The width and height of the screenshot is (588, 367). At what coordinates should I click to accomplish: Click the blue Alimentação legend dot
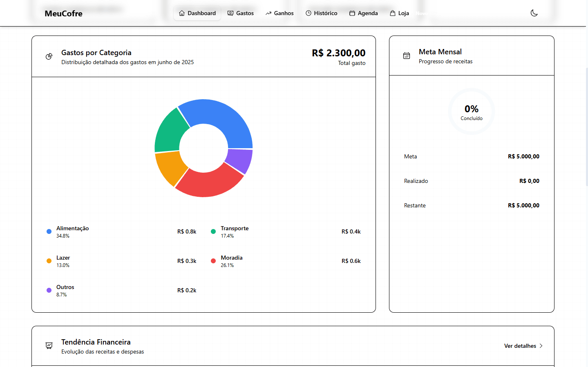49,231
